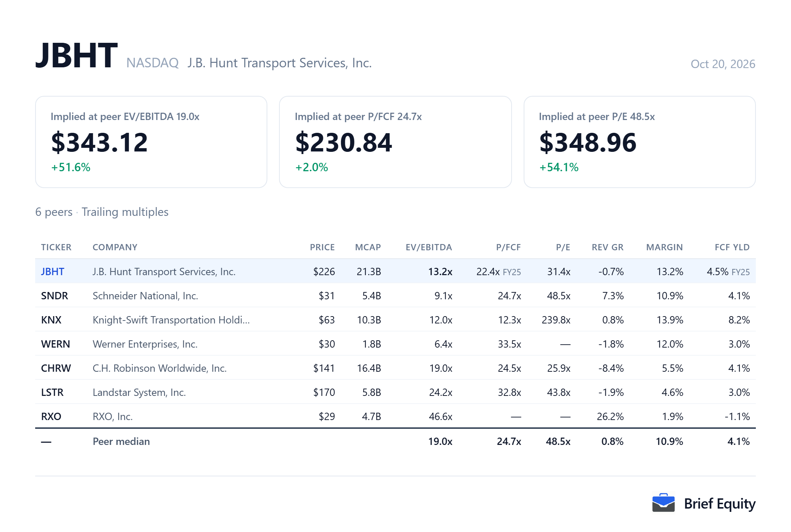Click the WERN ticker cell

click(55, 344)
